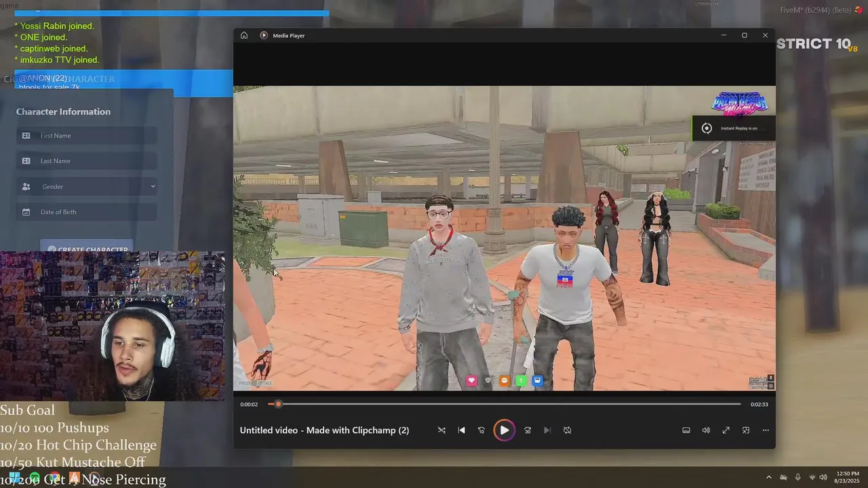This screenshot has height=488, width=868.
Task: Click the '@ANON (22)' chat name
Action: [x=43, y=79]
